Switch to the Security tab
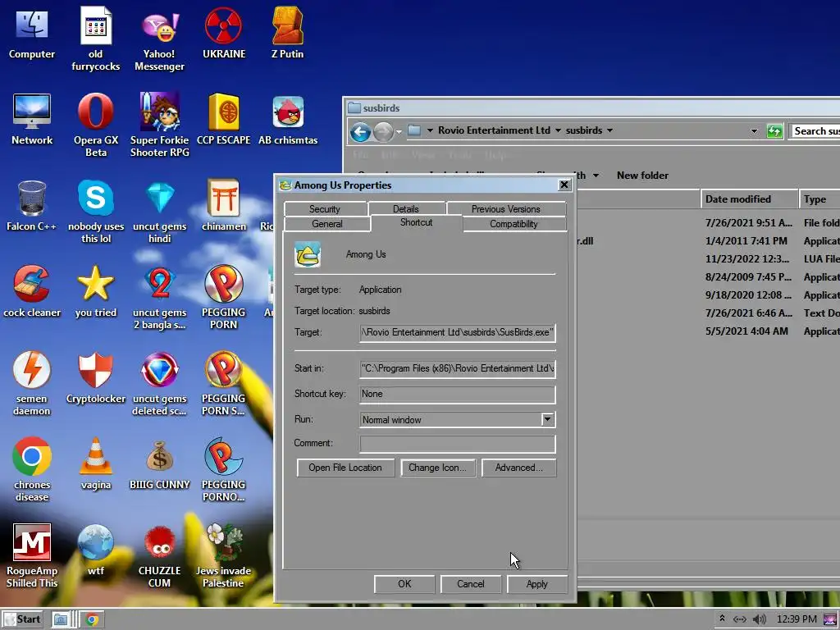Image resolution: width=840 pixels, height=630 pixels. point(325,209)
